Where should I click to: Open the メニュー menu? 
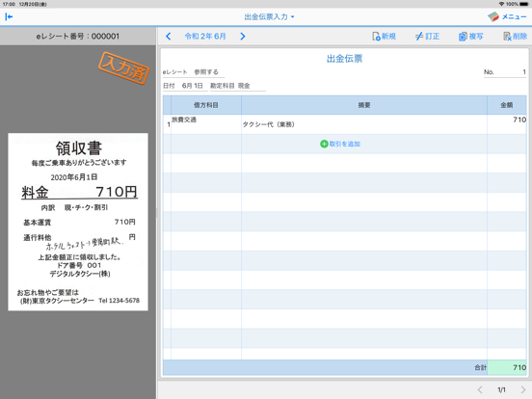click(x=507, y=16)
